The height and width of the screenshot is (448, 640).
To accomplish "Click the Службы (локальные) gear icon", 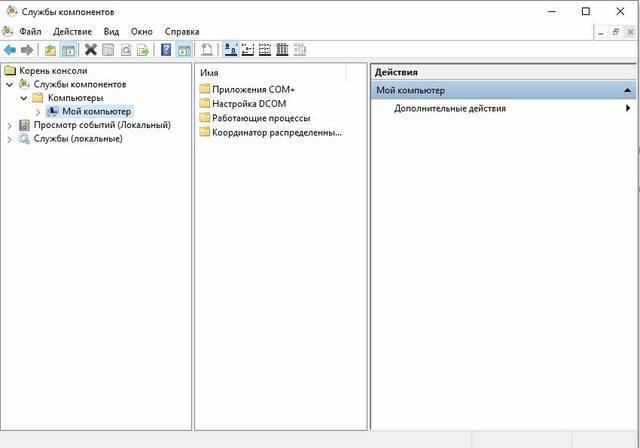I will (24, 139).
